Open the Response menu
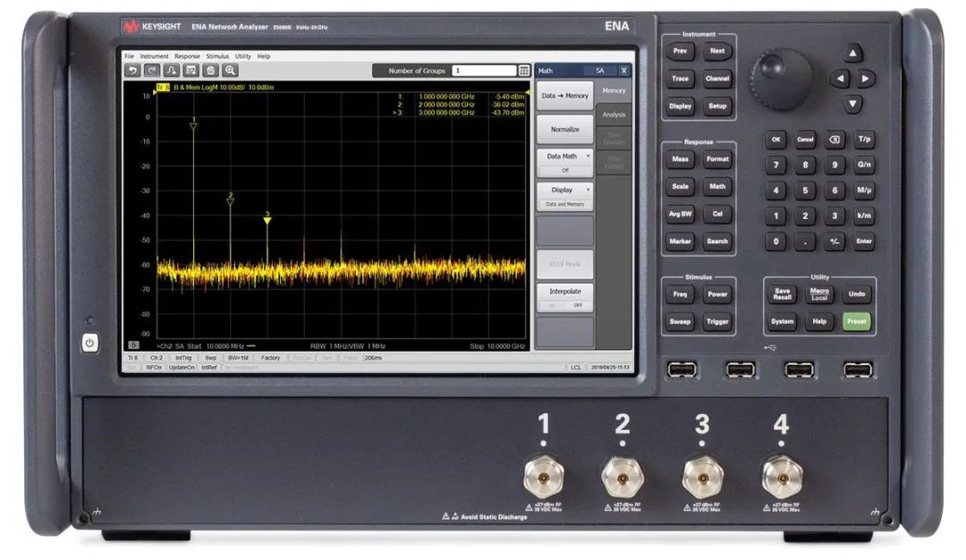966x560 pixels. point(187,56)
